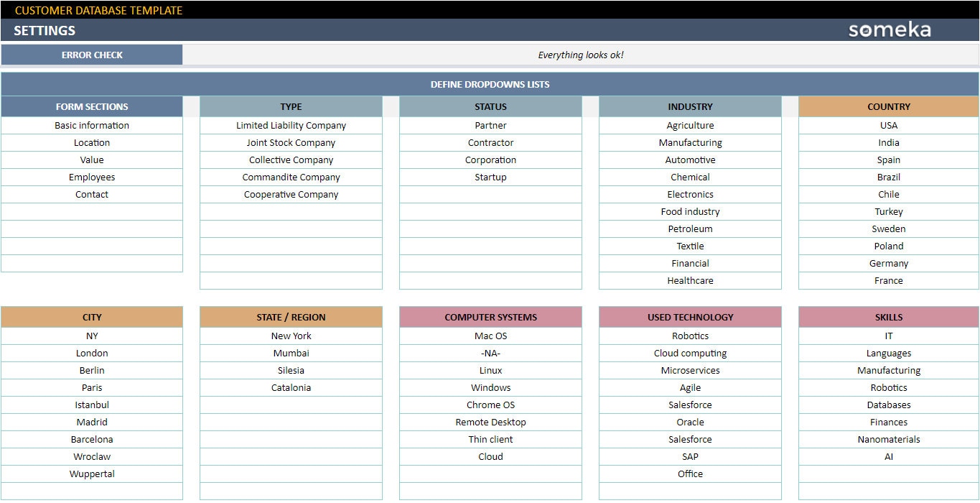Screen dimensions: 980x503
Task: Click the 'Everything looks ok!' status message
Action: point(582,55)
